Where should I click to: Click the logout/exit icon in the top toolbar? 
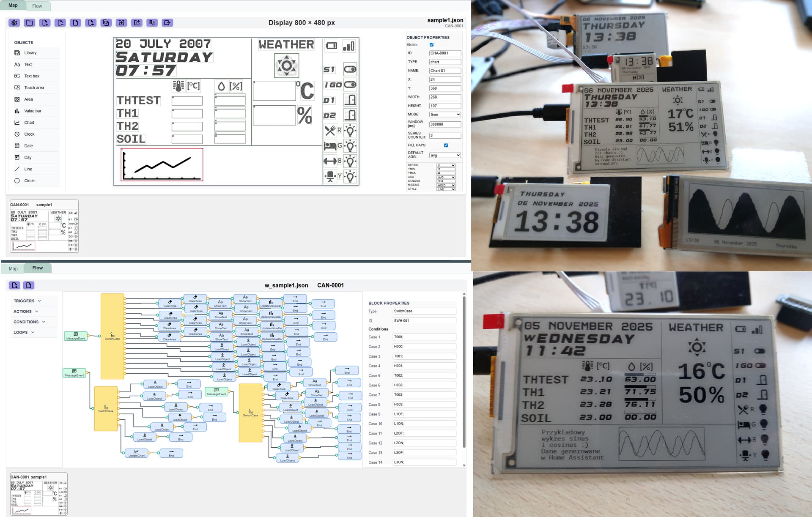pos(167,23)
